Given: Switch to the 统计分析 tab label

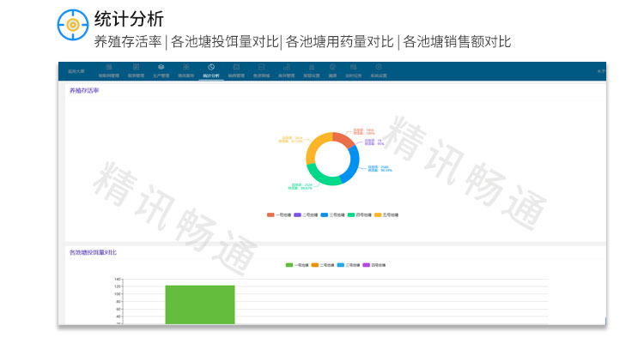Looking at the screenshot, I should pos(211,75).
